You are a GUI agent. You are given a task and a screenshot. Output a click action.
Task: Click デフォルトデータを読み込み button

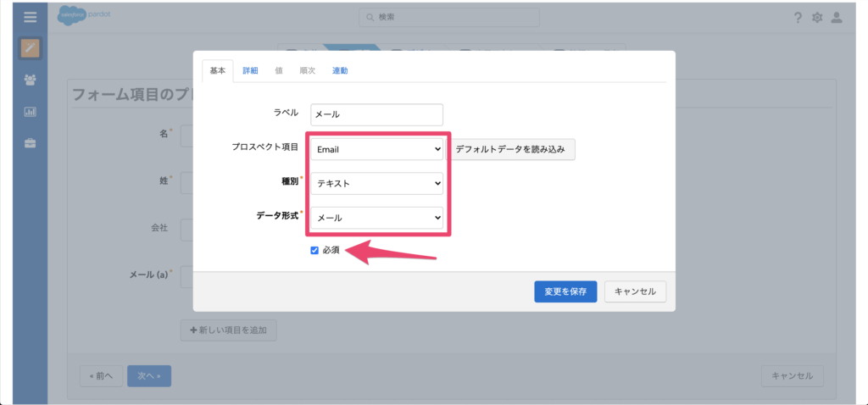[509, 149]
